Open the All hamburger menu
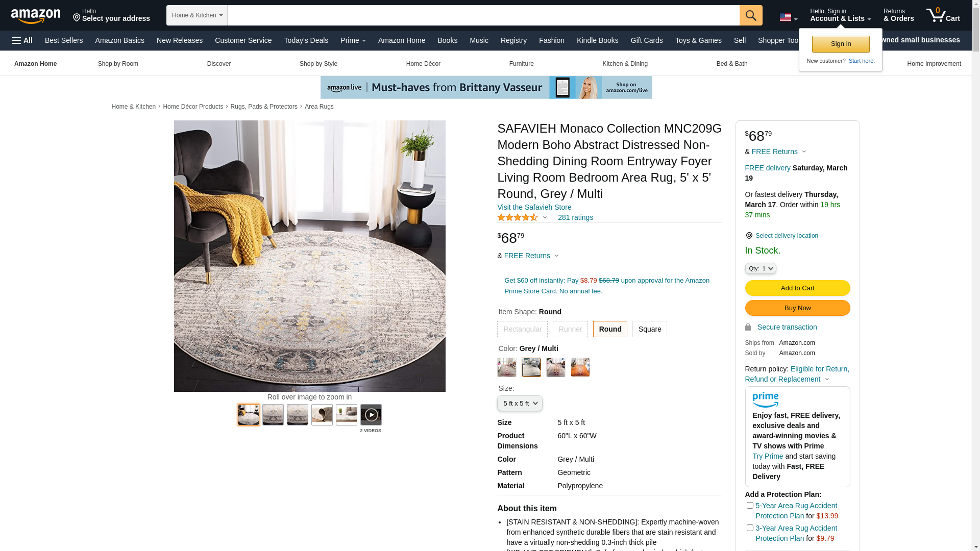980x551 pixels. 22,40
